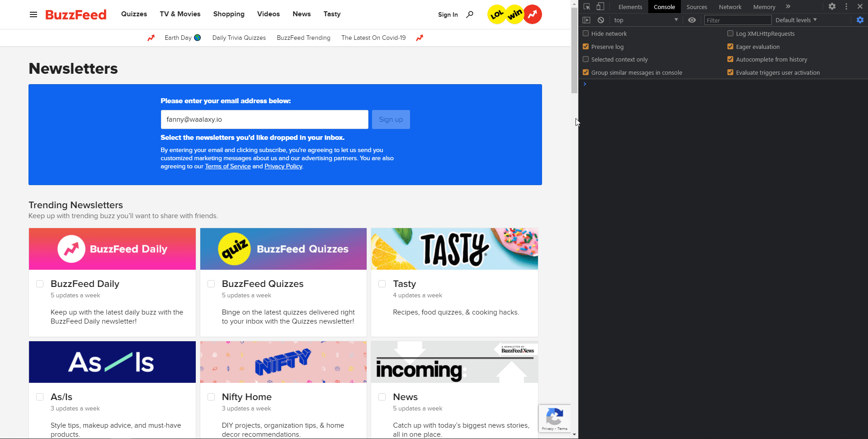Screen dimensions: 868x439
Task: Disable the Preserve log checkbox
Action: coord(586,47)
